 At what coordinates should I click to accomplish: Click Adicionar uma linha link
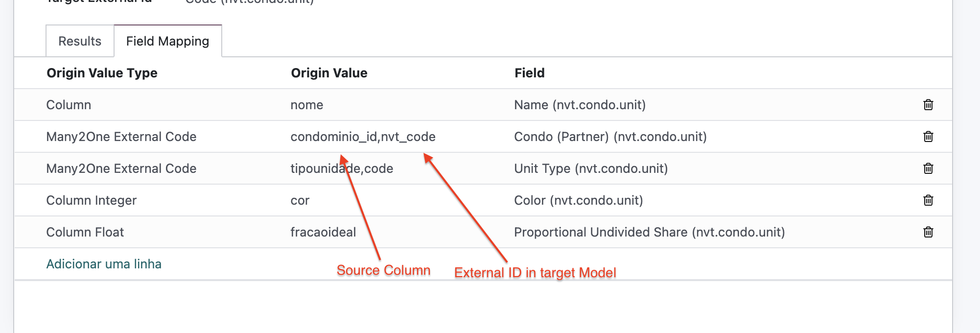[104, 264]
